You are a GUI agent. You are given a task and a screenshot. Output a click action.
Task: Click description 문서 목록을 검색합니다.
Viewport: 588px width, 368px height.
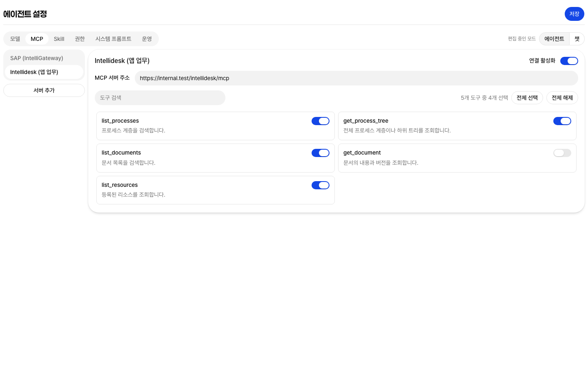[129, 163]
